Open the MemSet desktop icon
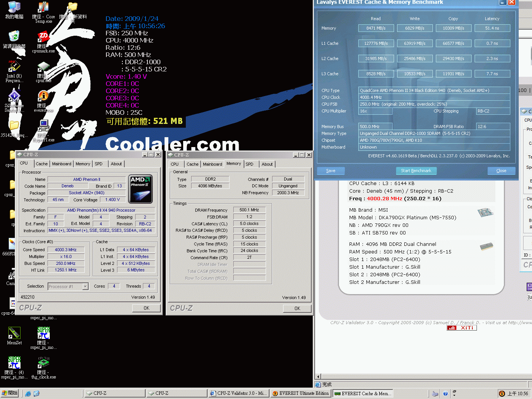Image resolution: width=532 pixels, height=399 pixels. (x=14, y=336)
